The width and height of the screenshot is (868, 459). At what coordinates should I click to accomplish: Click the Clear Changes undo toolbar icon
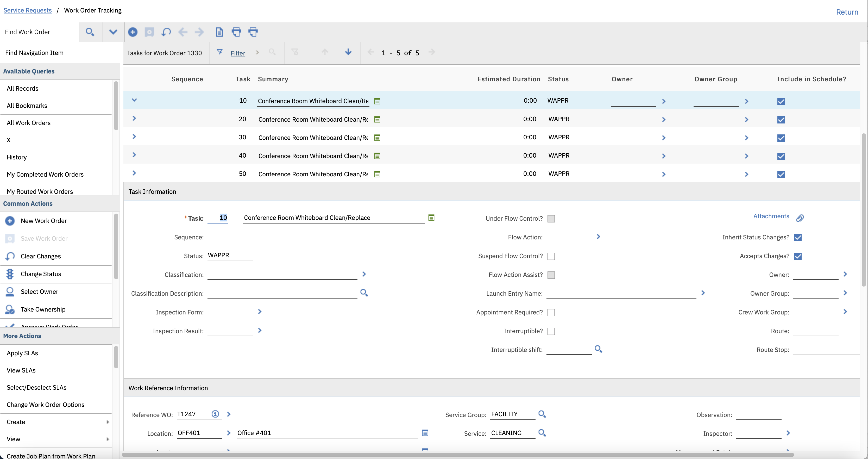166,32
